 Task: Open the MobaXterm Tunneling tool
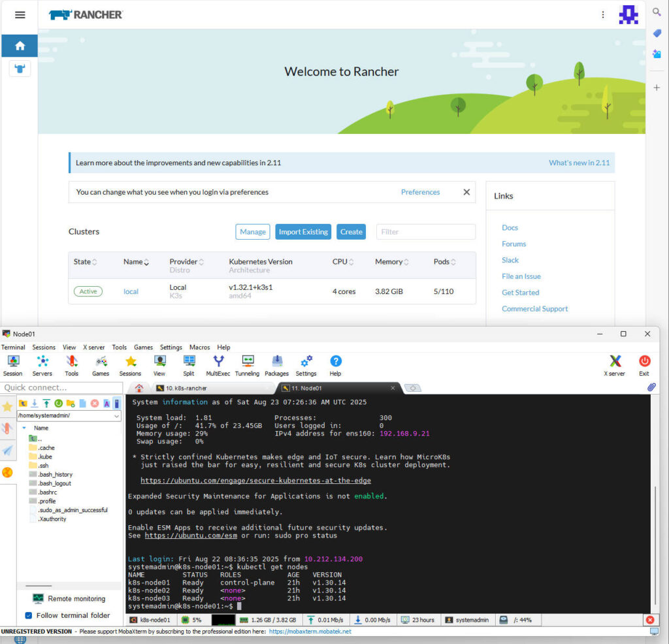[x=248, y=364]
